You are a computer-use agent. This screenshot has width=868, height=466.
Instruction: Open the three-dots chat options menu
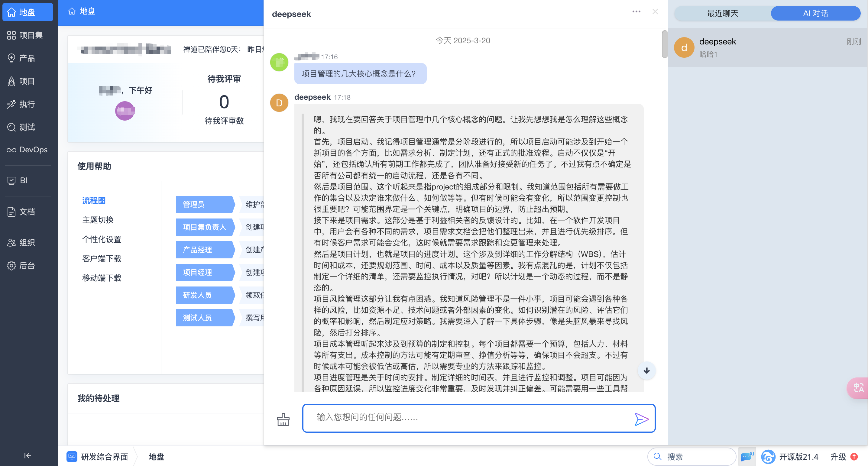(x=636, y=11)
